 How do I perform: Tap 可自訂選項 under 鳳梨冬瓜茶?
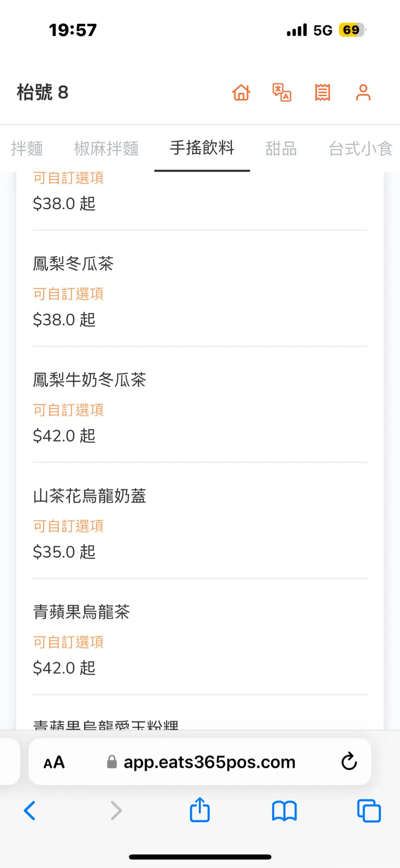click(68, 294)
